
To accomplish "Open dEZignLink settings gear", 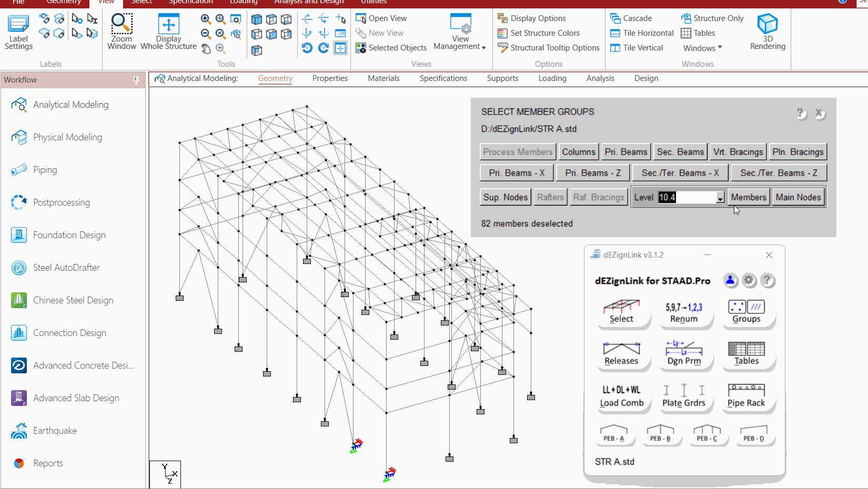I will pyautogui.click(x=749, y=280).
